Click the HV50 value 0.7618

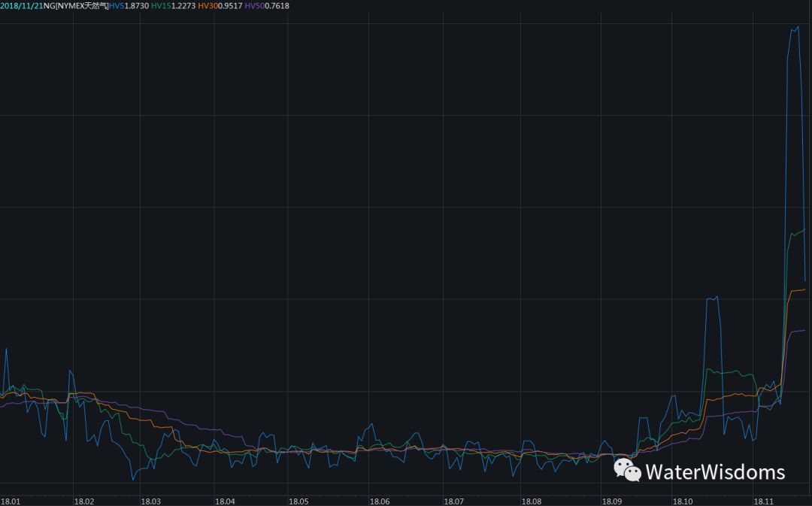click(x=277, y=6)
